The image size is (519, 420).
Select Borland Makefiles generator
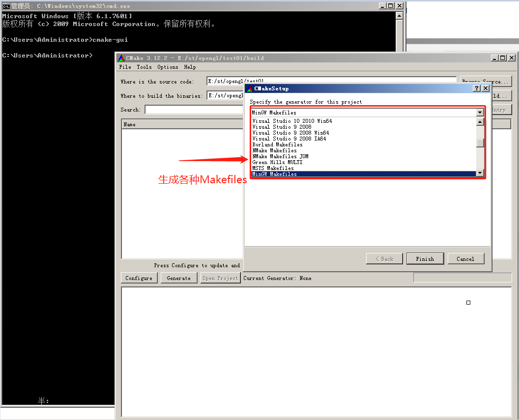(363, 145)
